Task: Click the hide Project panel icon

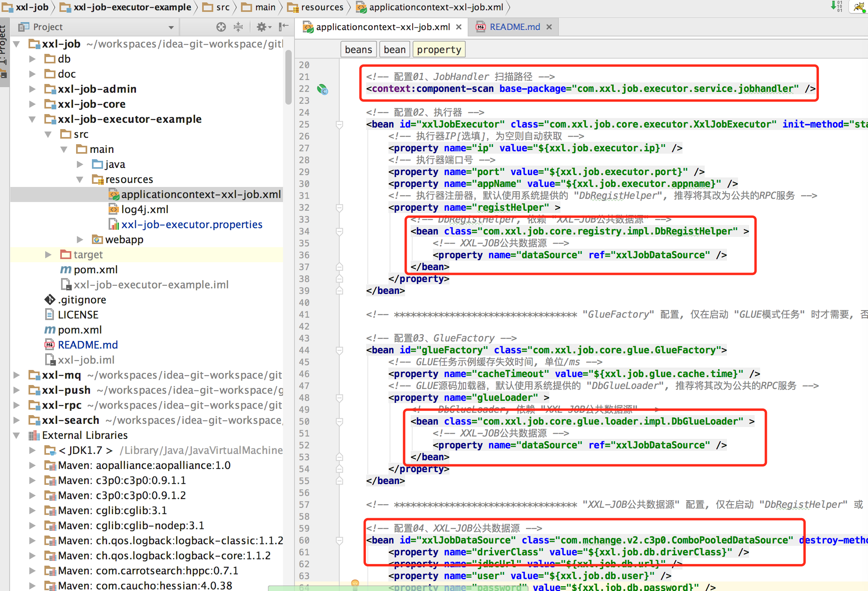Action: pyautogui.click(x=283, y=27)
